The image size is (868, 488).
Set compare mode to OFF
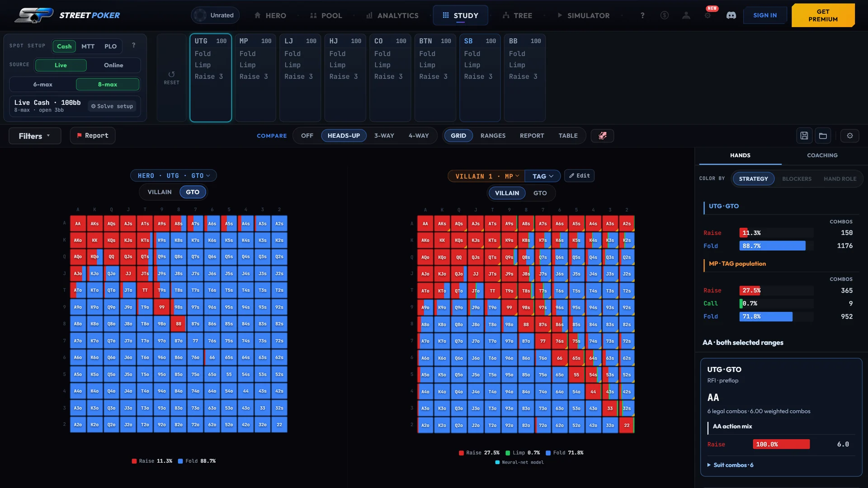tap(307, 136)
